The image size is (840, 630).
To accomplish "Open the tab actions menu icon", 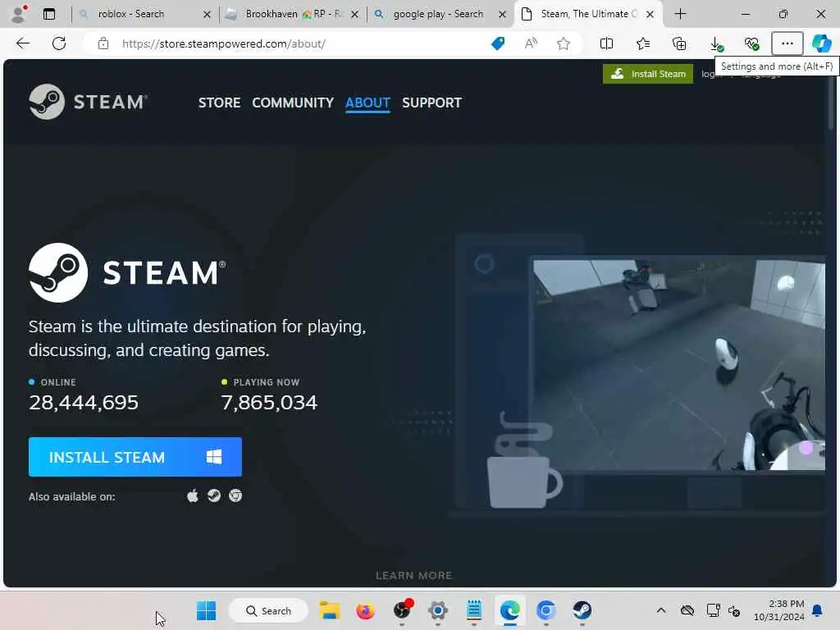I will [49, 14].
